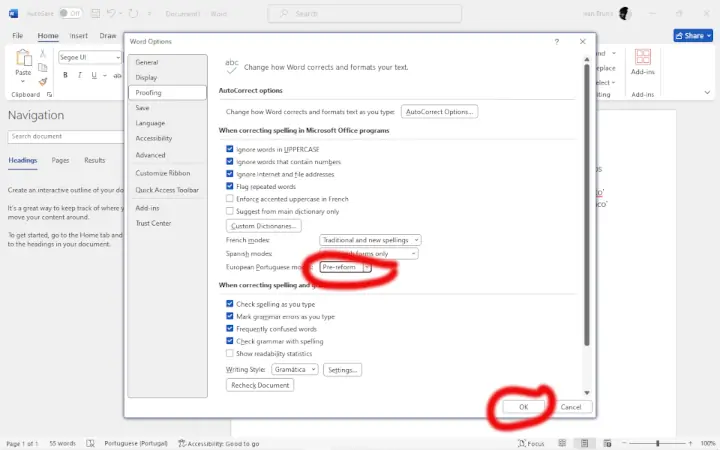Close the Word Options dialog
Viewport: 720px width, 450px height.
click(583, 42)
